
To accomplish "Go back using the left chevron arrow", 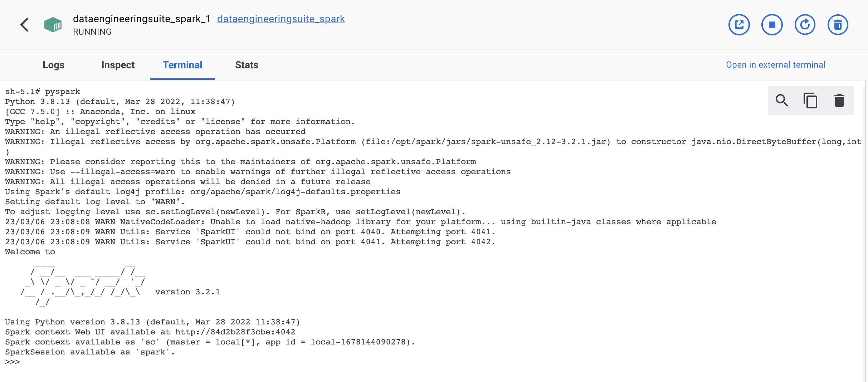I will [24, 25].
